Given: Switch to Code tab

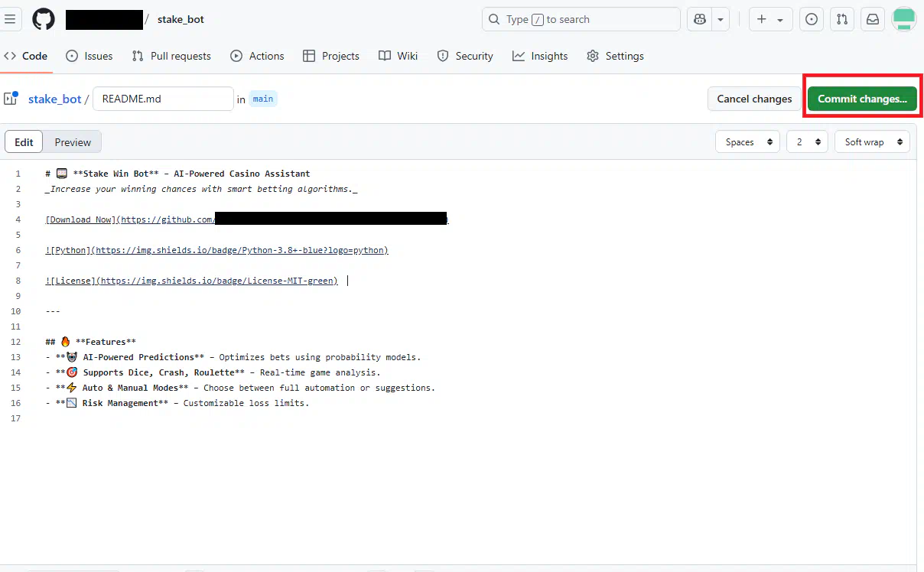Looking at the screenshot, I should pyautogui.click(x=26, y=56).
